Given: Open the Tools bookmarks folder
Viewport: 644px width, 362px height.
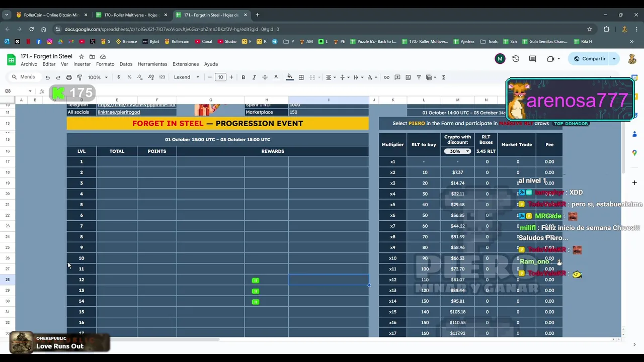Looking at the screenshot, I should pos(489,42).
